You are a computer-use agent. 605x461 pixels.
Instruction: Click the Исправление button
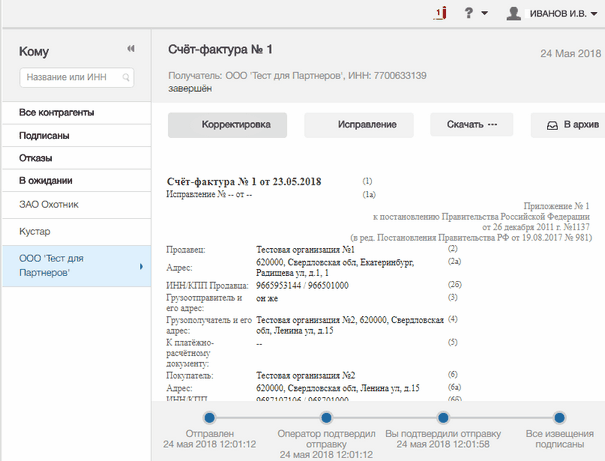click(359, 125)
